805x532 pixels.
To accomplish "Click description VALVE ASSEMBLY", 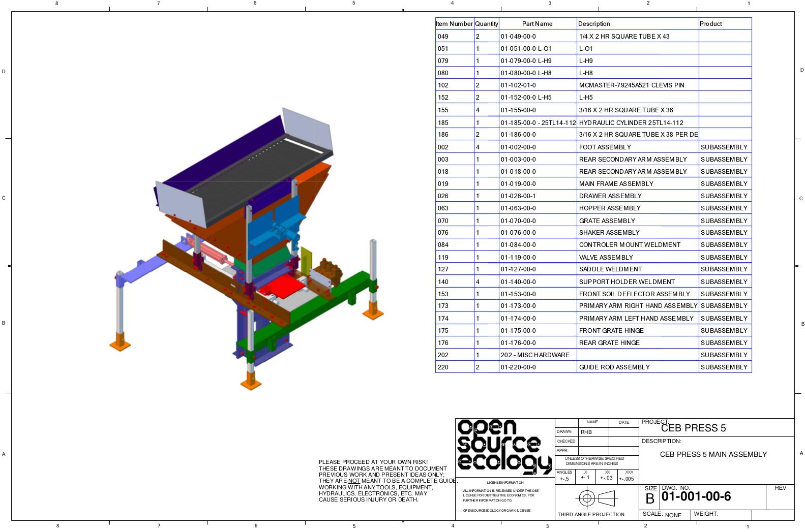I will [x=606, y=258].
